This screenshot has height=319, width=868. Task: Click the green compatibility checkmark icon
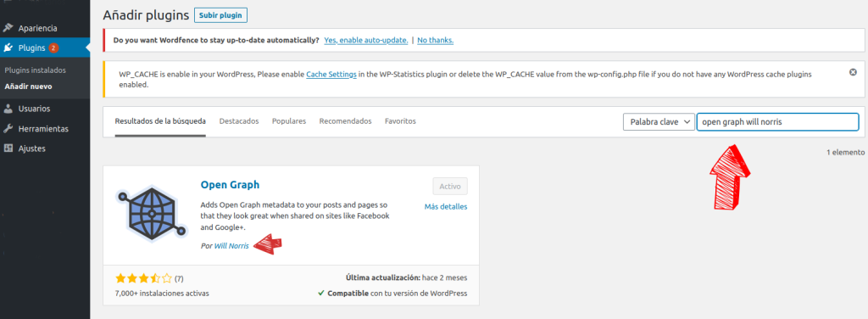click(x=321, y=293)
